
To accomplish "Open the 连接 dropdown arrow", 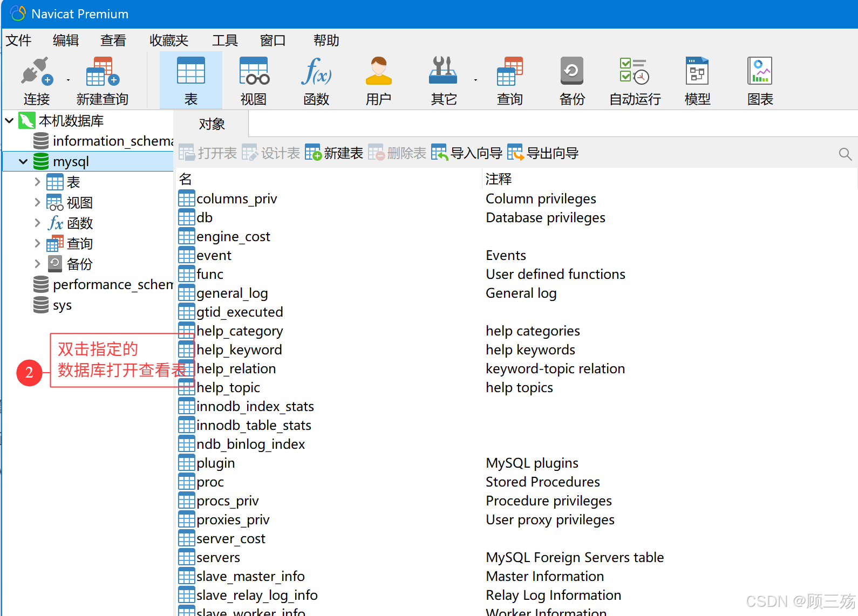I will pos(68,80).
